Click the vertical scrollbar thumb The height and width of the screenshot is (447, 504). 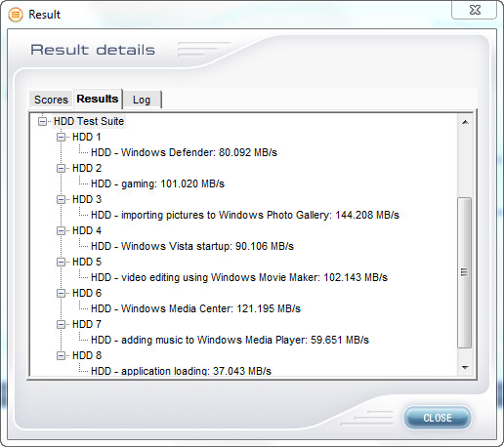[465, 272]
